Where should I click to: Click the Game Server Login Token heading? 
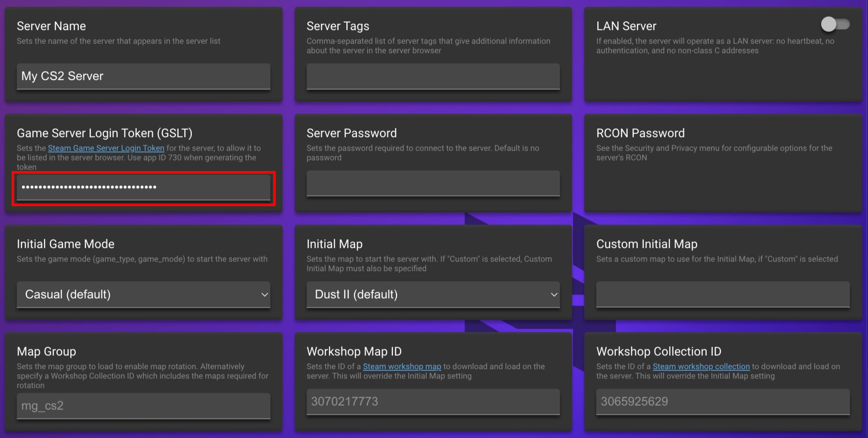point(104,133)
